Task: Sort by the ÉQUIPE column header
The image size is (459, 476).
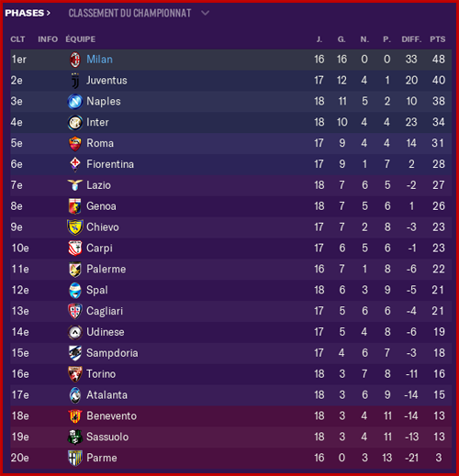Action: click(x=81, y=39)
